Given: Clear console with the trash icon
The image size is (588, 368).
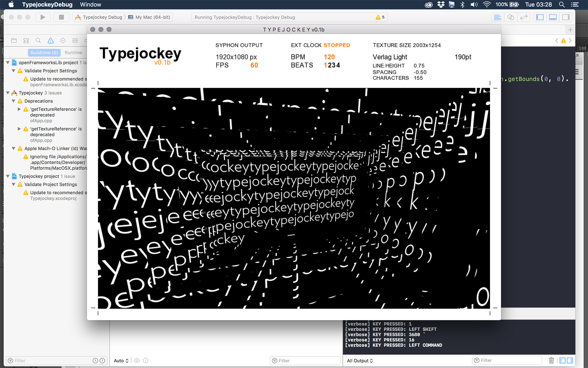Looking at the screenshot, I should tap(551, 360).
